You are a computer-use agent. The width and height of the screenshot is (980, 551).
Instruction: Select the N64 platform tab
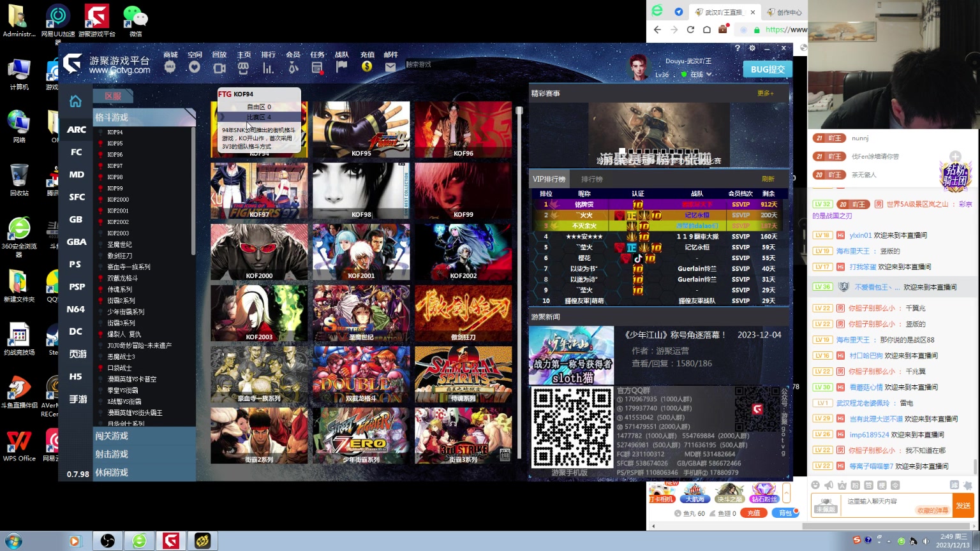click(77, 309)
